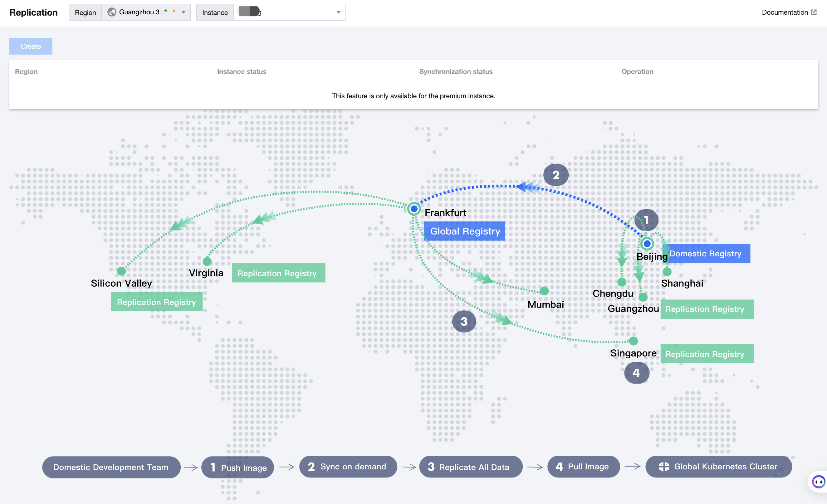Click the Frankfurt blue node marker

414,209
